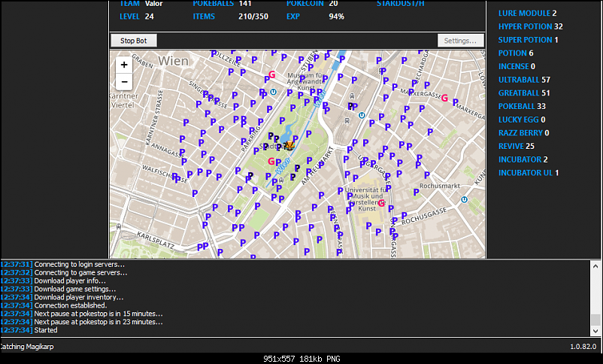Click the HYPER POTION 32 item entry
This screenshot has height=364, width=603.
530,26
